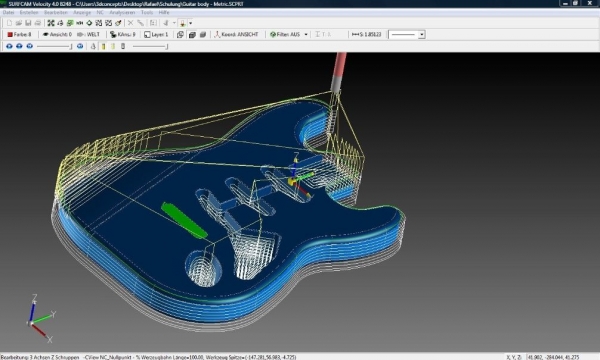This screenshot has width=600, height=360.
Task: Toggle the Filter AUS setting
Action: pos(285,34)
